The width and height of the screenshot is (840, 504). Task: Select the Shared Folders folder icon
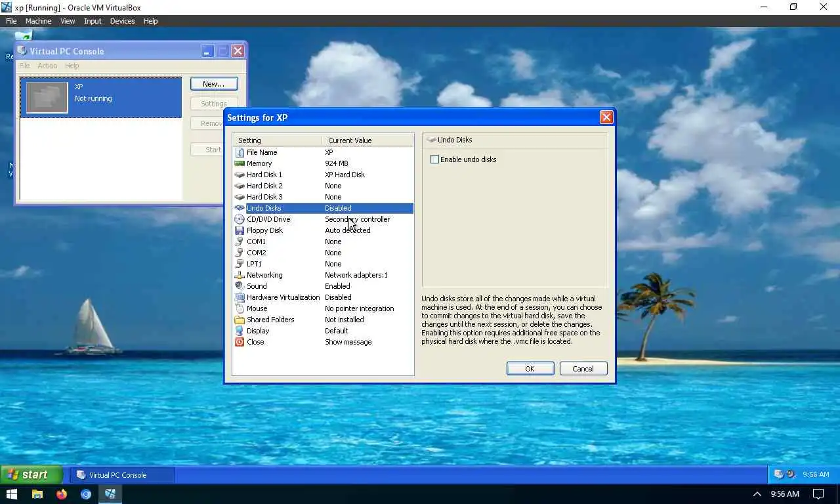pos(240,320)
